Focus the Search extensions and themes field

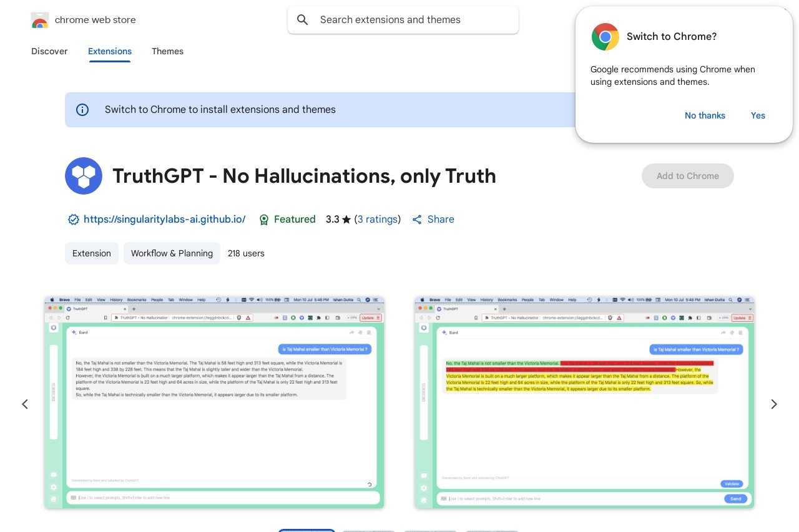[x=403, y=20]
